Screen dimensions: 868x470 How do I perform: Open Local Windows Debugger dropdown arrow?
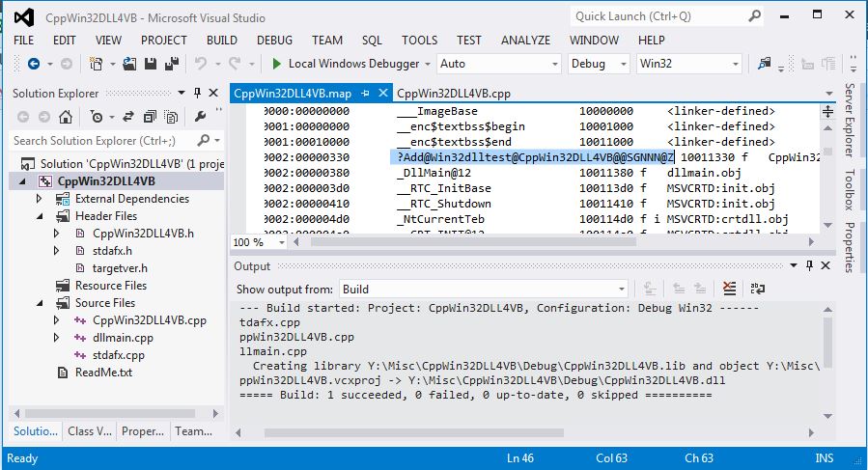pos(428,64)
